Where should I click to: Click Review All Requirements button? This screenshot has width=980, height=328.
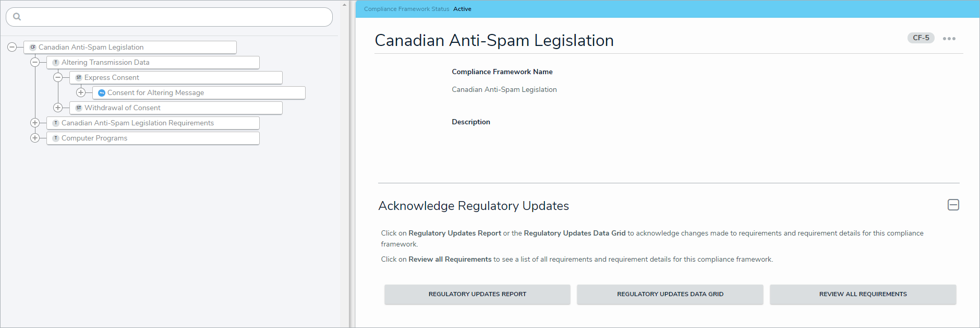click(x=863, y=294)
